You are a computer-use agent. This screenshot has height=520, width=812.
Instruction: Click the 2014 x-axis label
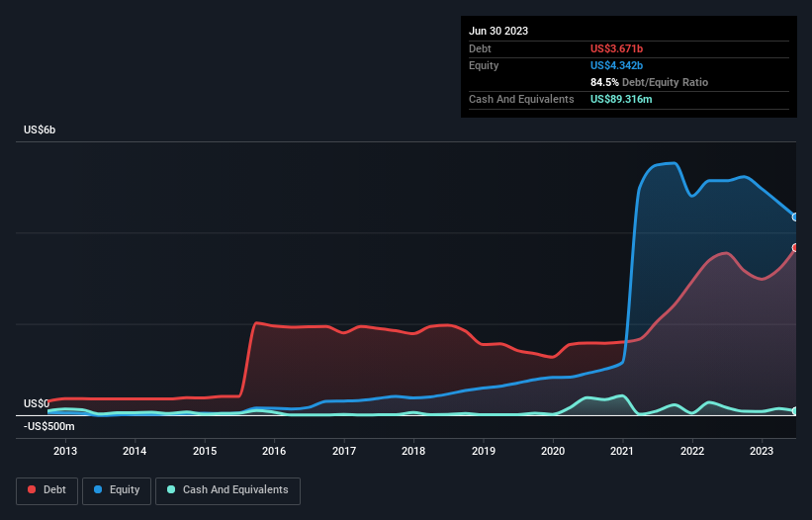(135, 451)
